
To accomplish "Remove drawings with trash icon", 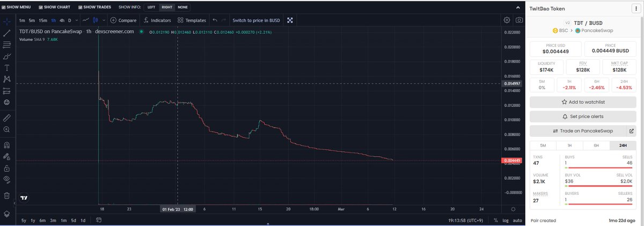I will (x=7, y=195).
